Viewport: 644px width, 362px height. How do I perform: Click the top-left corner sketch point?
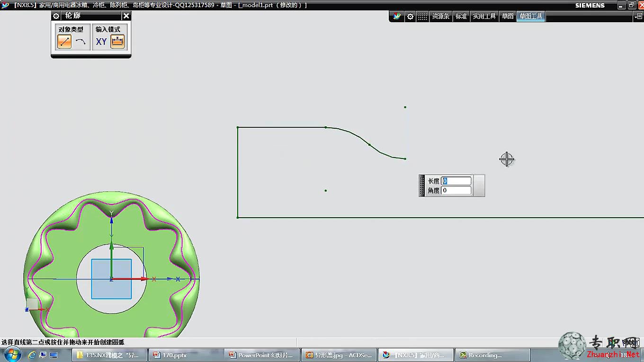pyautogui.click(x=238, y=127)
